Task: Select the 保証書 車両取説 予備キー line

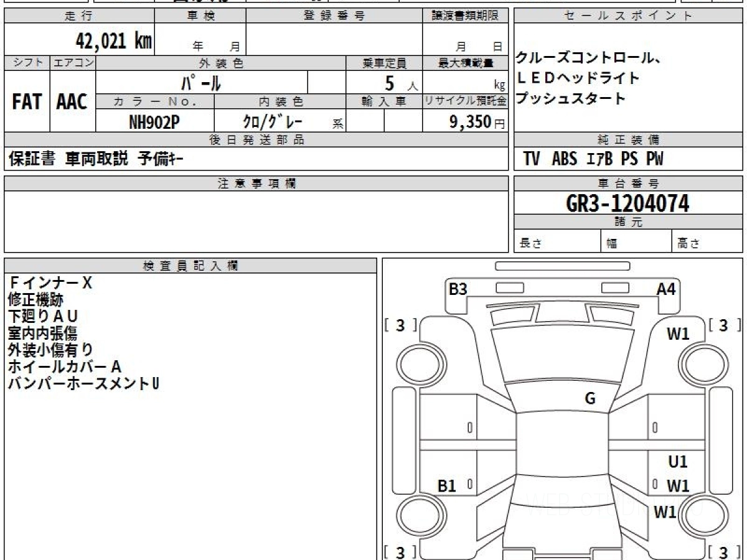Action: [x=96, y=159]
